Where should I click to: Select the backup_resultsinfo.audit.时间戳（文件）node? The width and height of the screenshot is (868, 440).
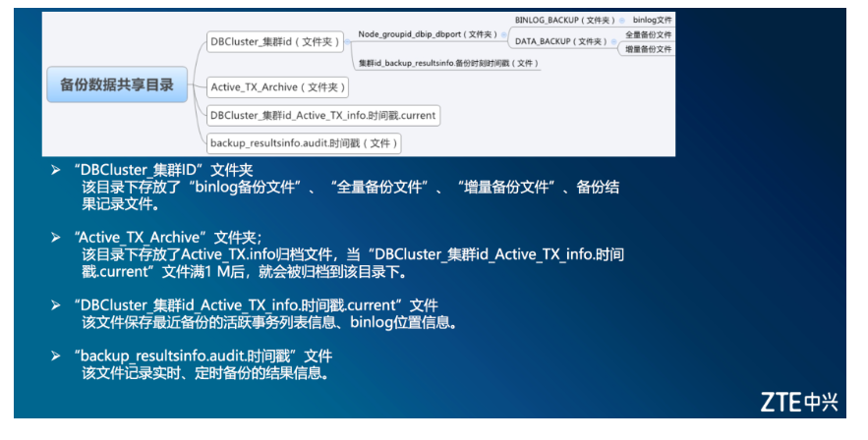[304, 143]
